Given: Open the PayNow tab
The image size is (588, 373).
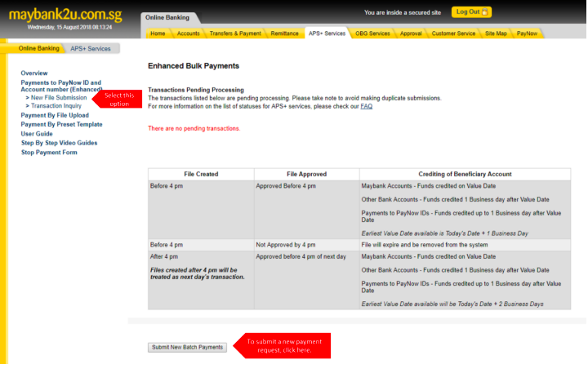Looking at the screenshot, I should (x=527, y=33).
